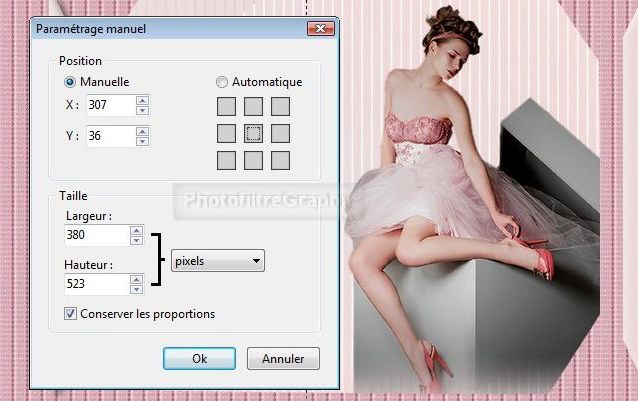The image size is (638, 401).
Task: Choose the top-right alignment square
Action: click(x=280, y=107)
